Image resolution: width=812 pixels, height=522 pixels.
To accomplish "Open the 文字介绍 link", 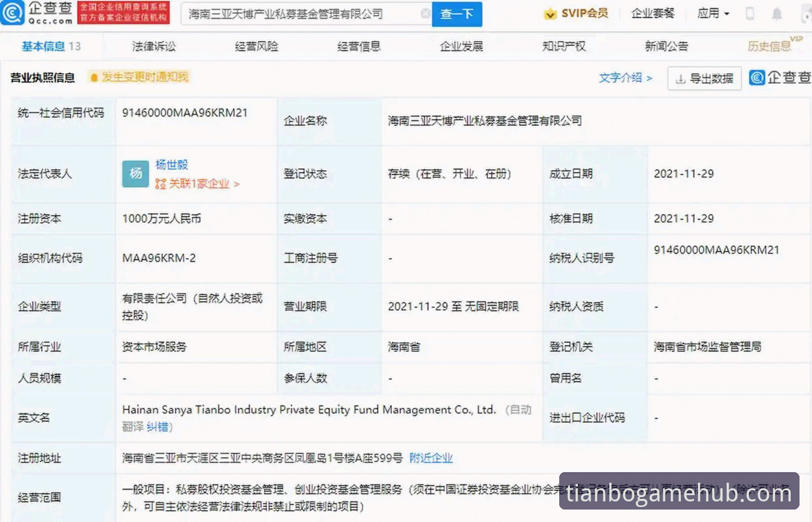I will click(625, 78).
